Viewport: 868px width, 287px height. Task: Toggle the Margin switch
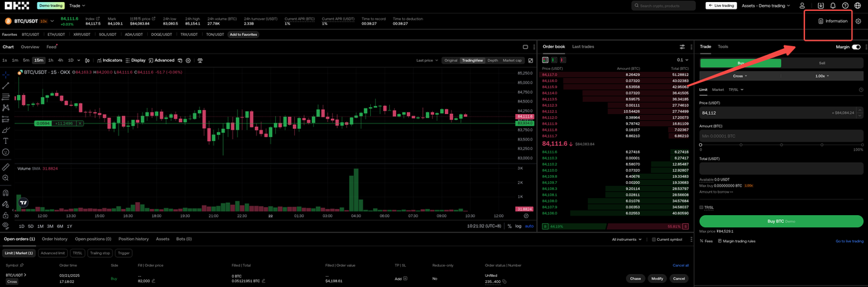click(x=856, y=47)
